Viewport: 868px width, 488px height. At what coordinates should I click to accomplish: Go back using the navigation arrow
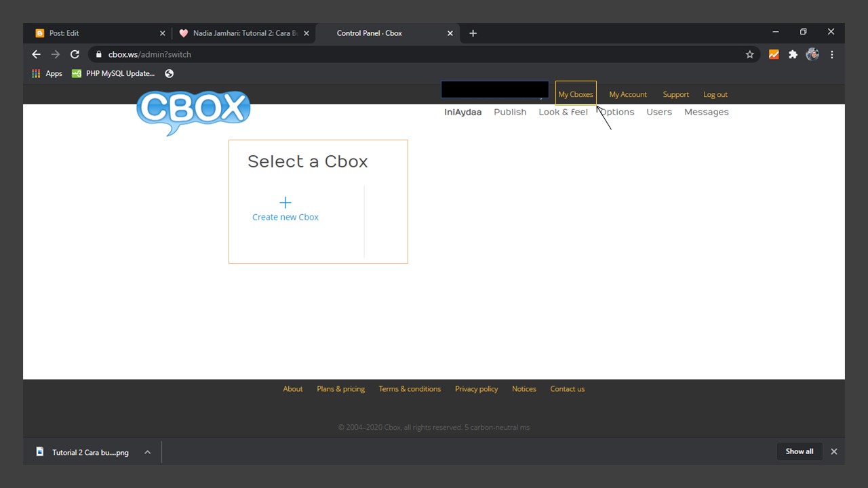pos(36,54)
